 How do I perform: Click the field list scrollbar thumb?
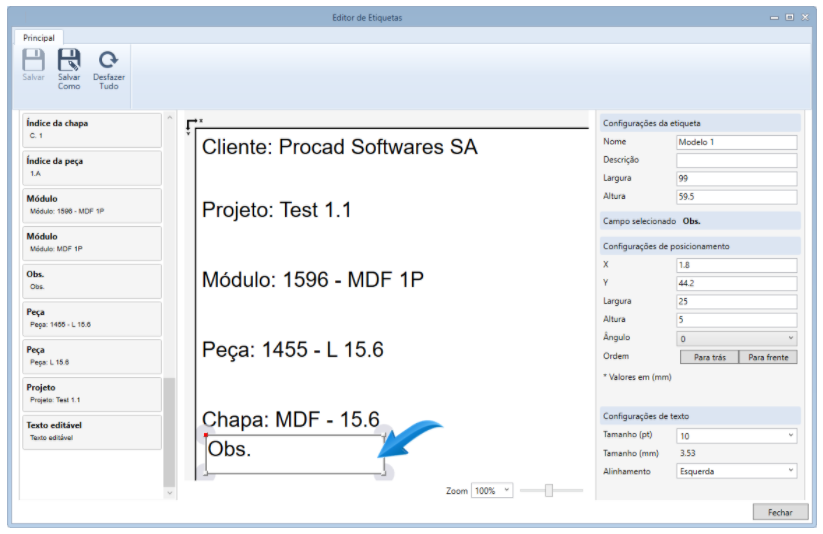(x=169, y=432)
